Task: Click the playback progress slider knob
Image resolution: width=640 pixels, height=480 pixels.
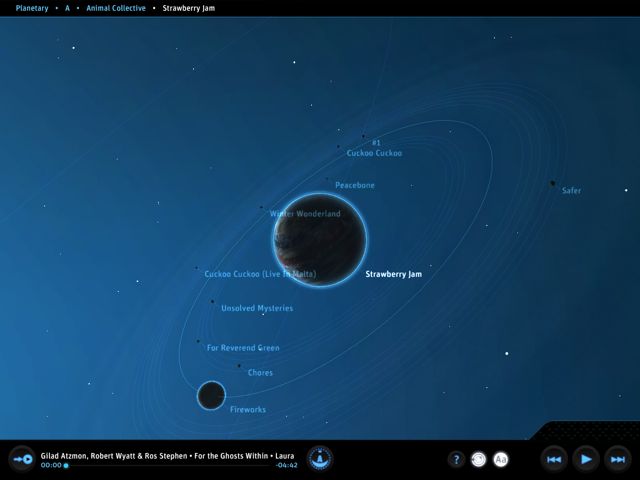Action: point(66,465)
